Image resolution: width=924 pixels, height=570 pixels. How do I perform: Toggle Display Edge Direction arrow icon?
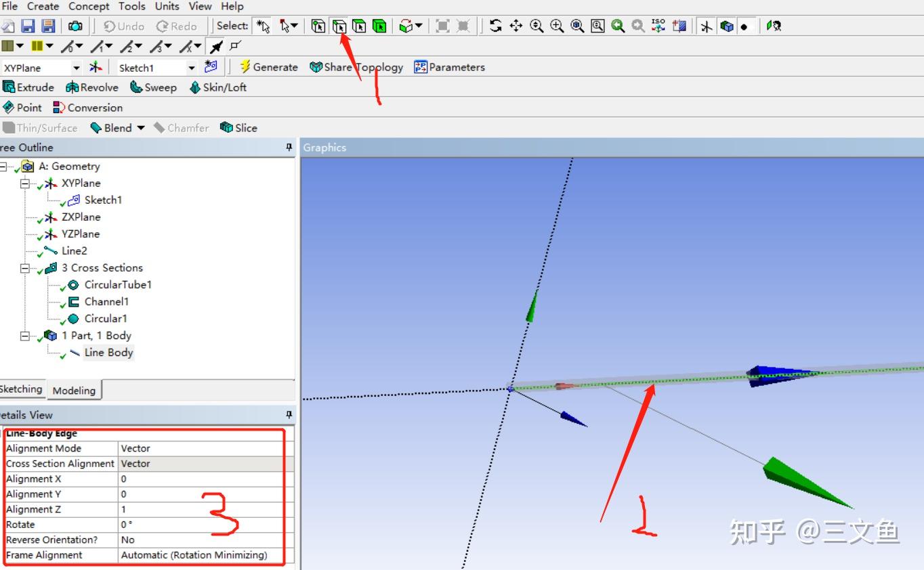216,47
